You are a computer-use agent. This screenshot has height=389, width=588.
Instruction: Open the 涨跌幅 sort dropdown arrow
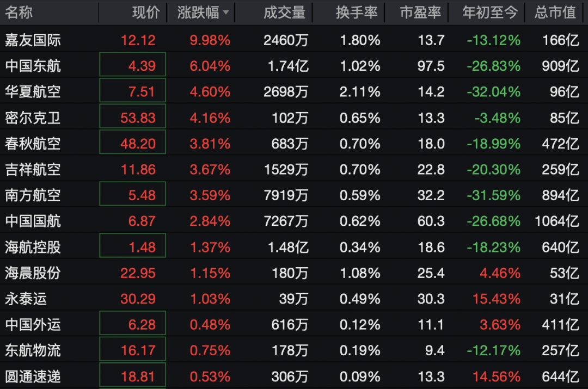click(x=226, y=13)
